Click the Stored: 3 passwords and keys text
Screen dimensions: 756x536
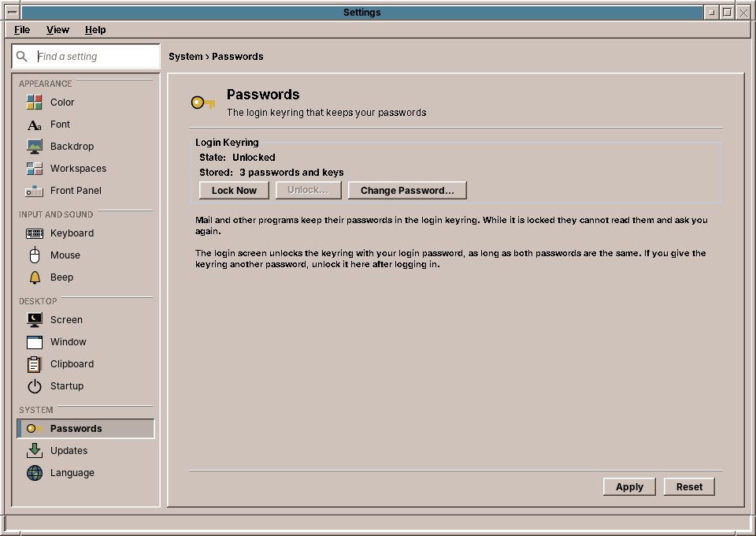click(x=272, y=173)
